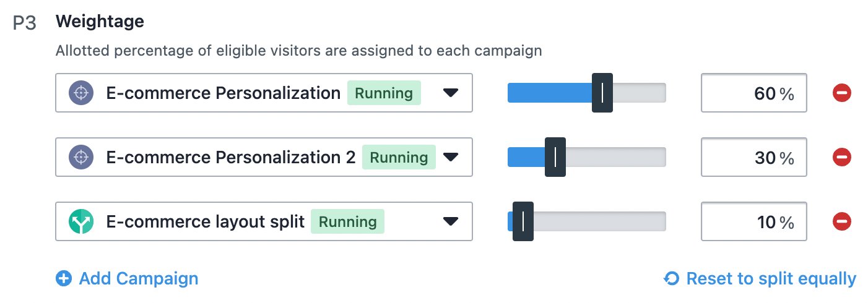Click the Running badge on E-commerce layout split
The height and width of the screenshot is (303, 868).
347,221
